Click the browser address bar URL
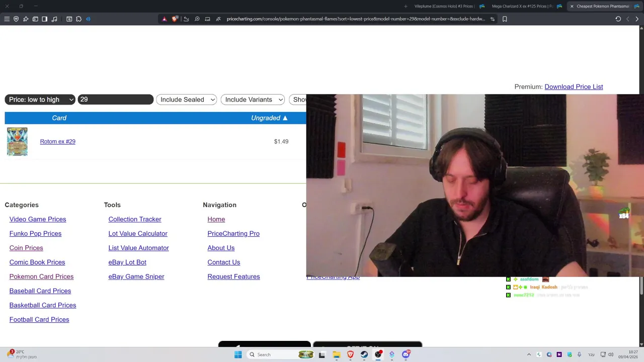The image size is (644, 362). 356,19
